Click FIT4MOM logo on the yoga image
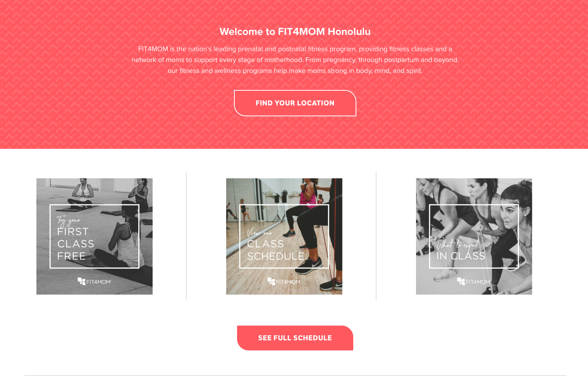Screen dimensions: 588x376 (95, 281)
